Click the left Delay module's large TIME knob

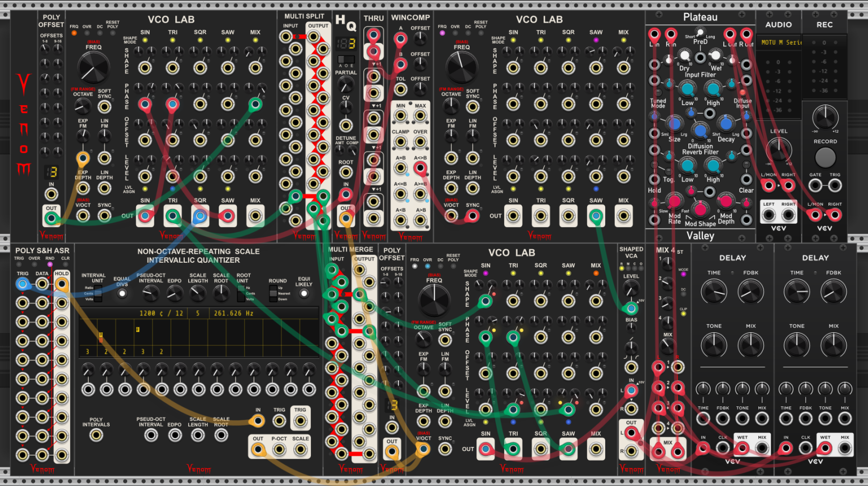714,292
